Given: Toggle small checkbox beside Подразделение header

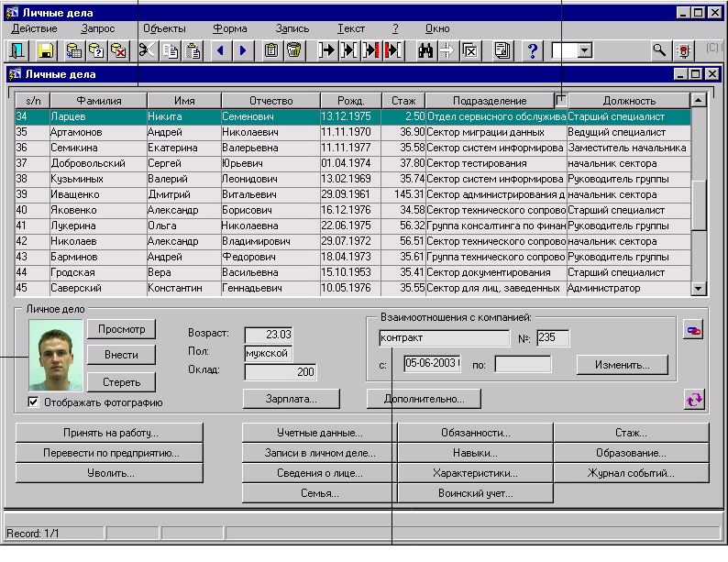Looking at the screenshot, I should (x=561, y=99).
